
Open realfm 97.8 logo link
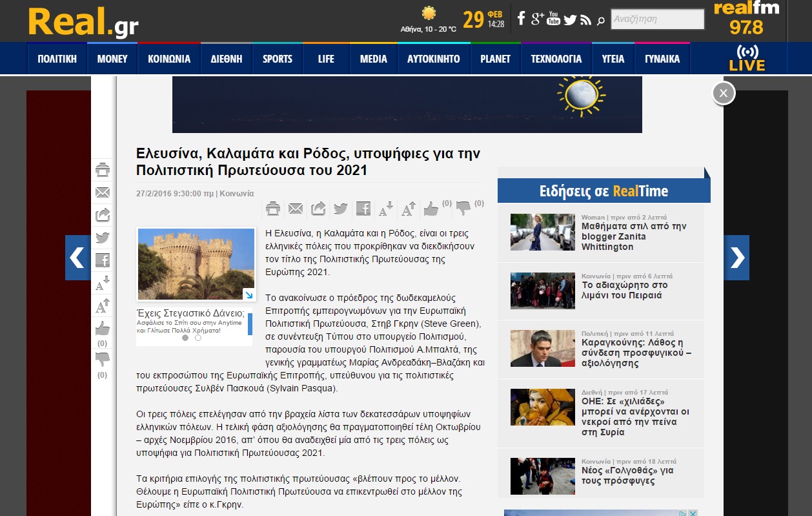pyautogui.click(x=746, y=18)
